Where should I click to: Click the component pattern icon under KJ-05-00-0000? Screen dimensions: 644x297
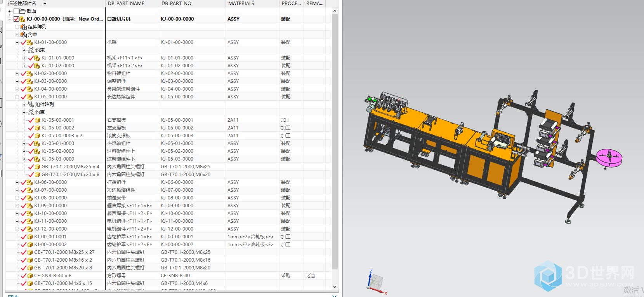click(31, 105)
